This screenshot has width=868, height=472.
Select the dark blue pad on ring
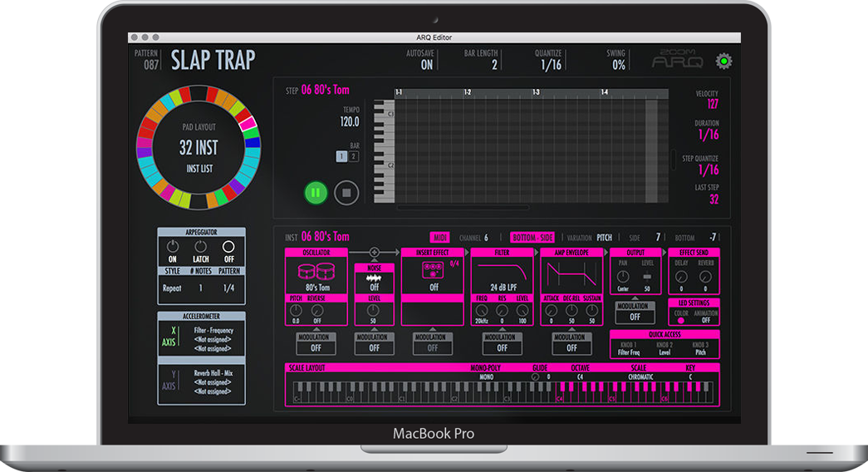pyautogui.click(x=252, y=142)
